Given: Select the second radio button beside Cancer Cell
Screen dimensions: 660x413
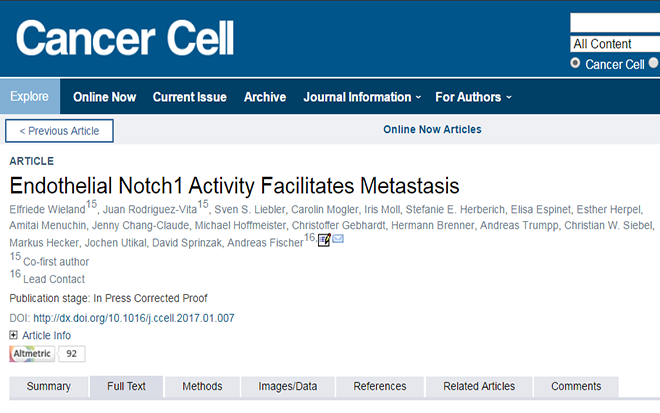Looking at the screenshot, I should click(654, 63).
